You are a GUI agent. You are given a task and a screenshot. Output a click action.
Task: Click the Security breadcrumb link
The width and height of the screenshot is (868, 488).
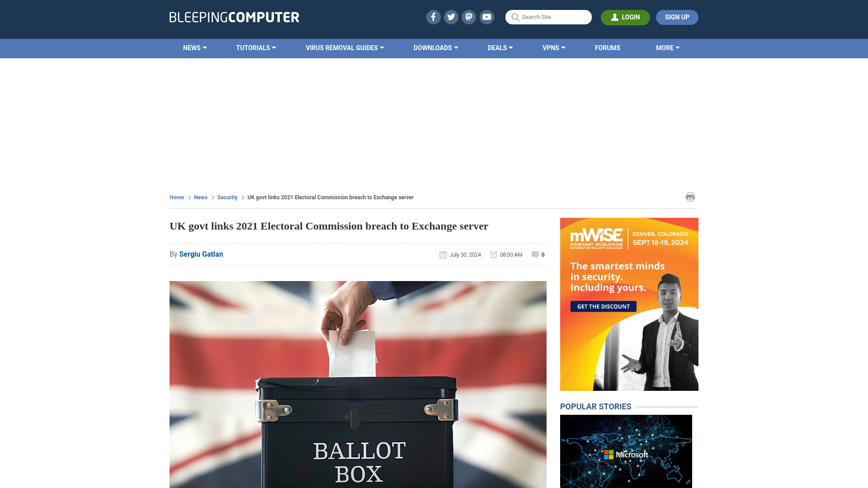click(227, 197)
